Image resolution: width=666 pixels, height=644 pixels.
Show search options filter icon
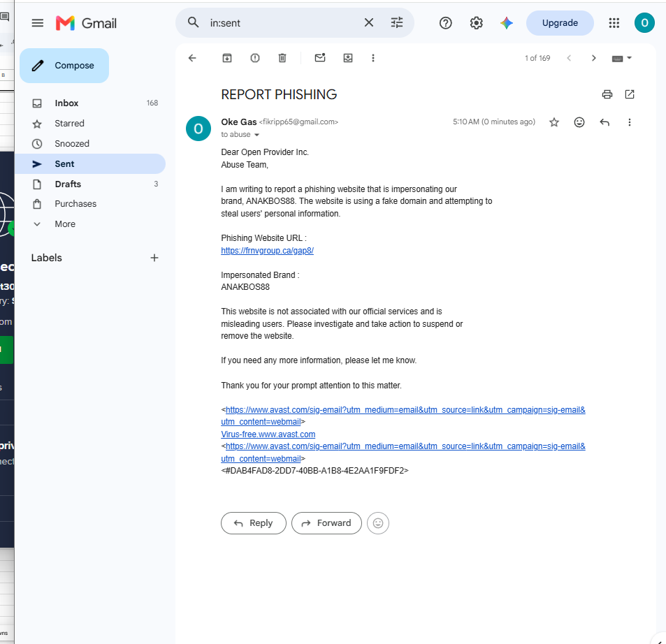[x=397, y=22]
